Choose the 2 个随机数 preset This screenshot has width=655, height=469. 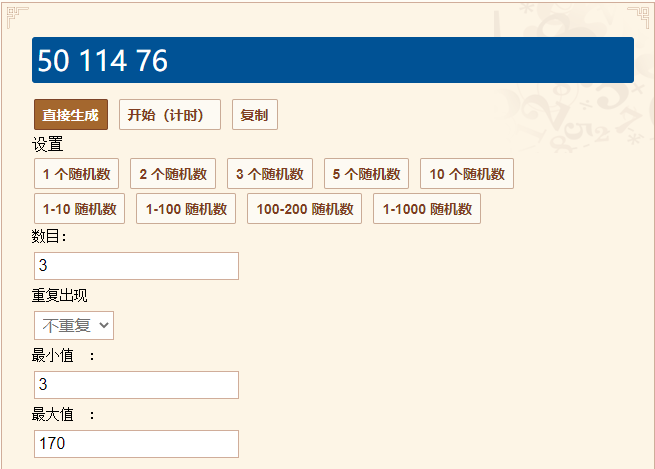(173, 173)
